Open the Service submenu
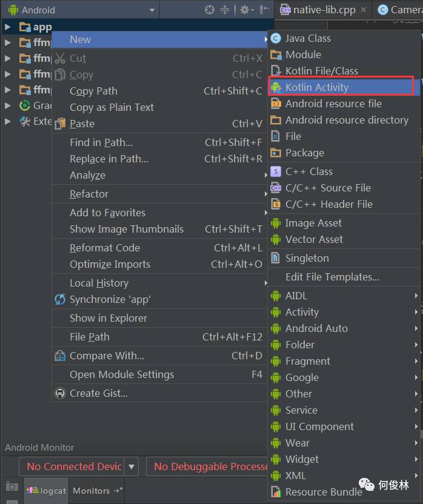The image size is (423, 504). pyautogui.click(x=344, y=411)
